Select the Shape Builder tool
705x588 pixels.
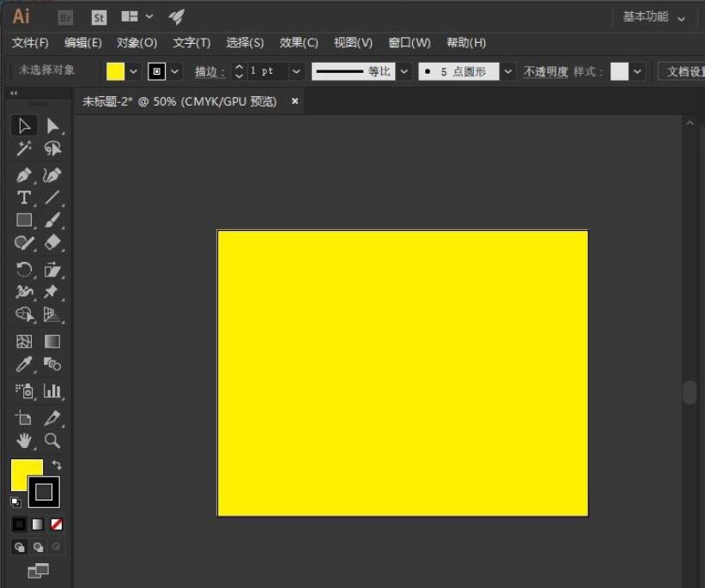click(24, 314)
